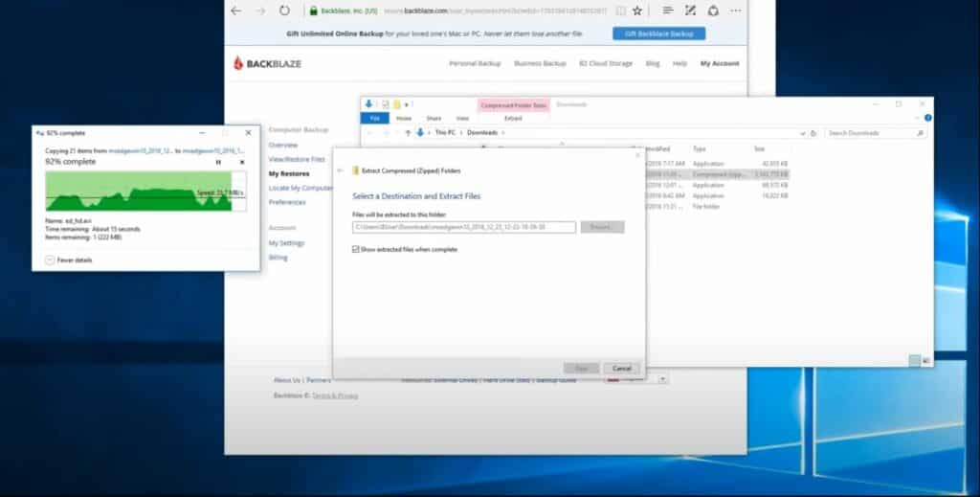The image size is (980, 497).
Task: Switch Explorer to details view icon
Action: pyautogui.click(x=914, y=361)
